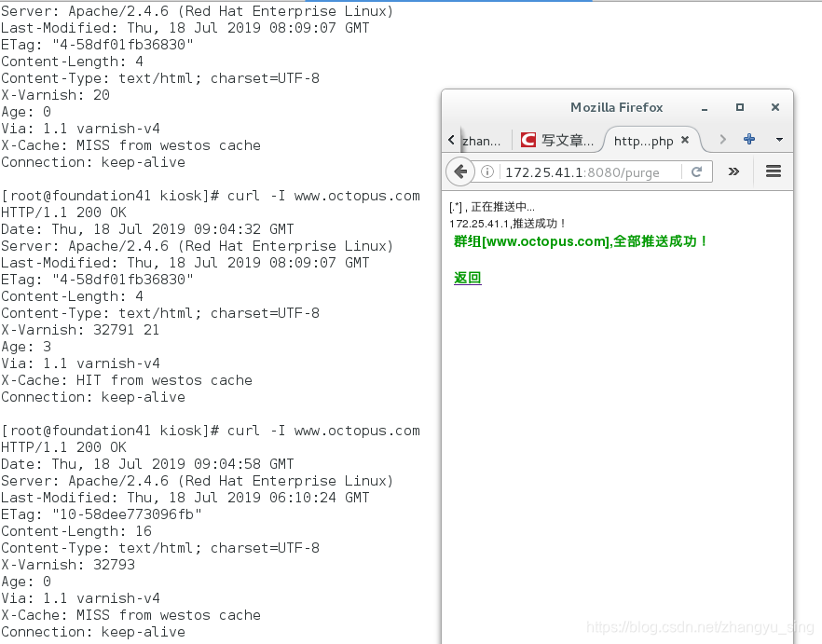This screenshot has width=822, height=644.
Task: Click the 写文章 tab's red C favicon
Action: click(x=528, y=140)
